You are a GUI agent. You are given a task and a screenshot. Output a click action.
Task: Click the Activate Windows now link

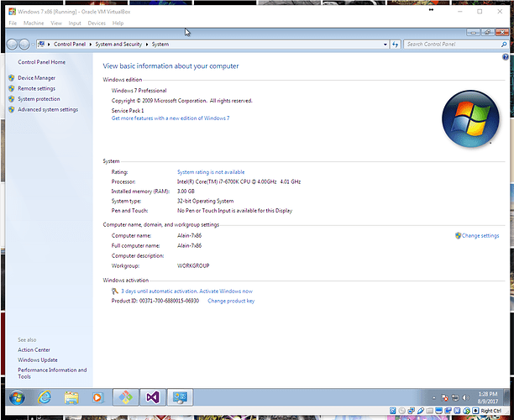click(x=226, y=291)
